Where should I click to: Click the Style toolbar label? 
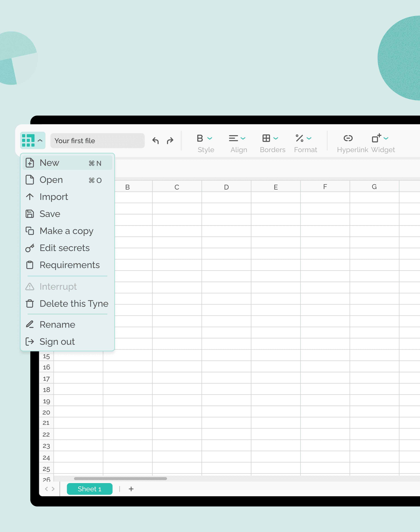click(x=206, y=150)
